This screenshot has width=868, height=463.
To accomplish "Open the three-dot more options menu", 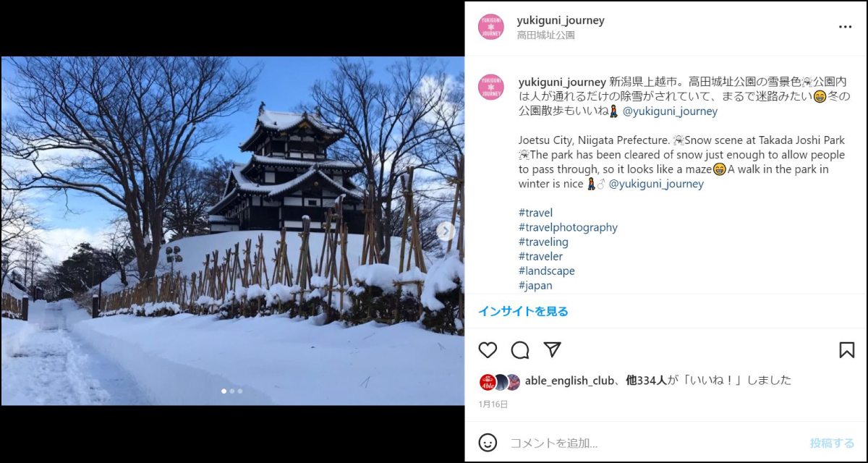I will 845,27.
